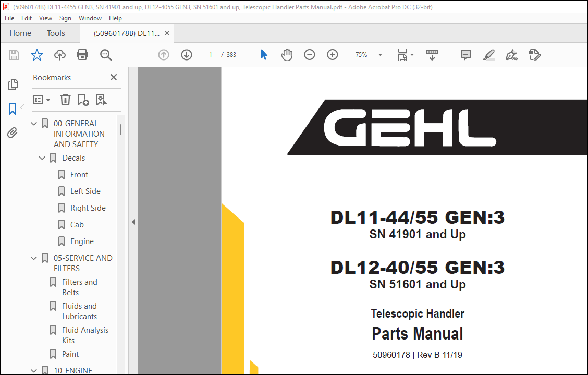Open zoom level 75% dropdown
Screen dimensions: 588x375
click(x=380, y=55)
